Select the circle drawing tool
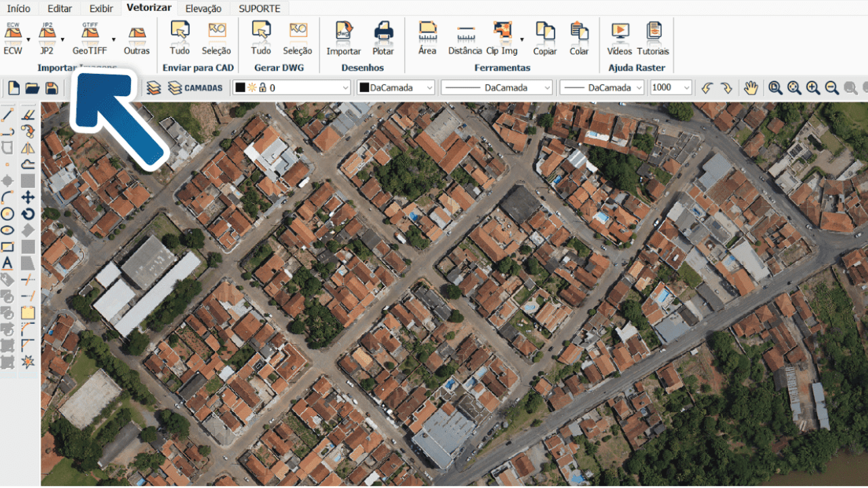 tap(7, 213)
